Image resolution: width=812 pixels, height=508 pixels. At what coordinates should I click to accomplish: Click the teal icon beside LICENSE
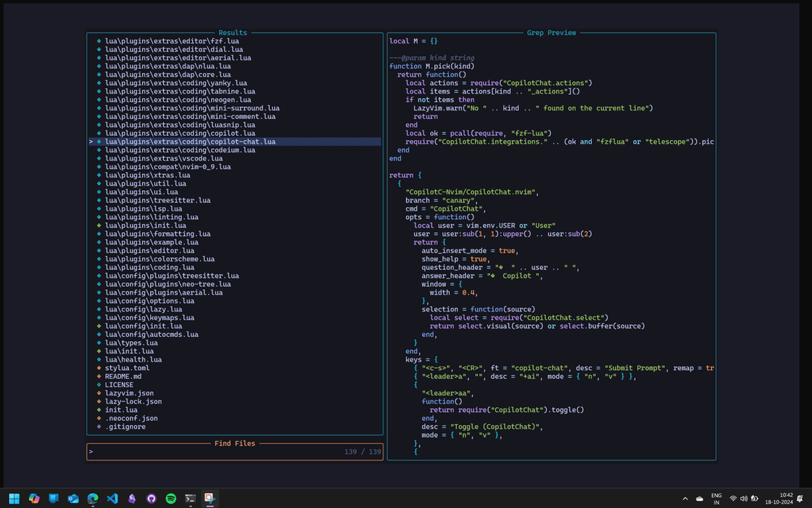[99, 385]
